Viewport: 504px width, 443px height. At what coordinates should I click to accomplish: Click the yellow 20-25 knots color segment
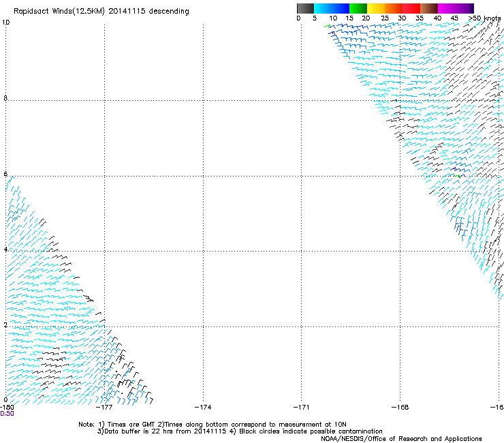point(376,8)
